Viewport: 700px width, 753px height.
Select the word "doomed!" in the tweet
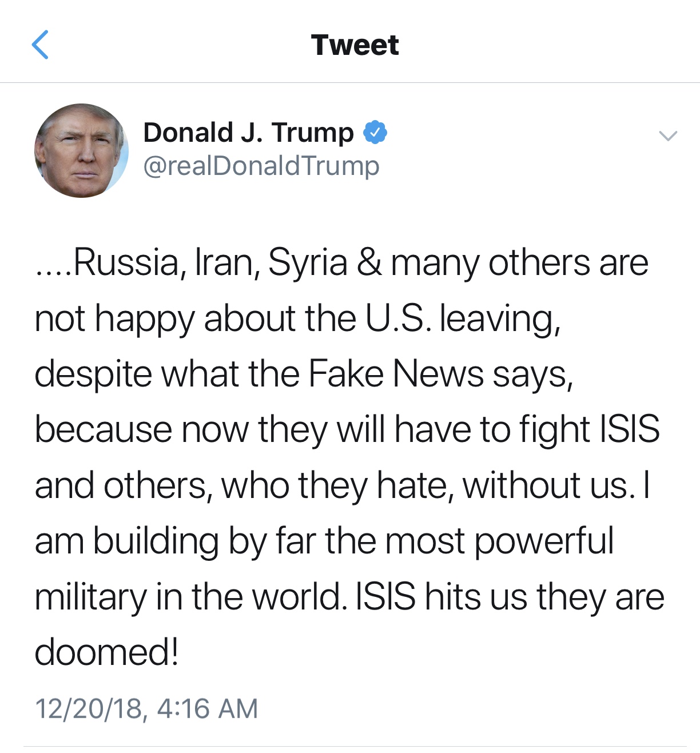pos(107,652)
